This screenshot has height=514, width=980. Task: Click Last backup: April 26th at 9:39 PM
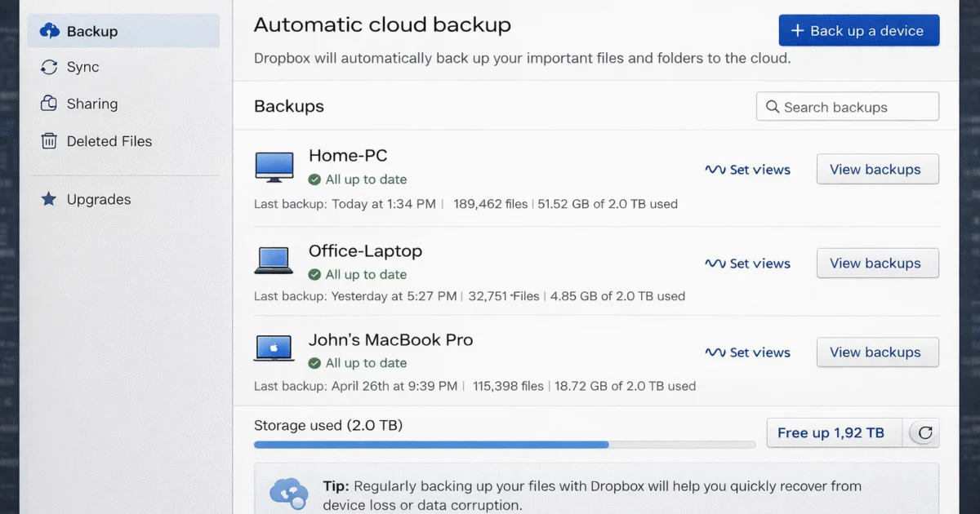(356, 386)
